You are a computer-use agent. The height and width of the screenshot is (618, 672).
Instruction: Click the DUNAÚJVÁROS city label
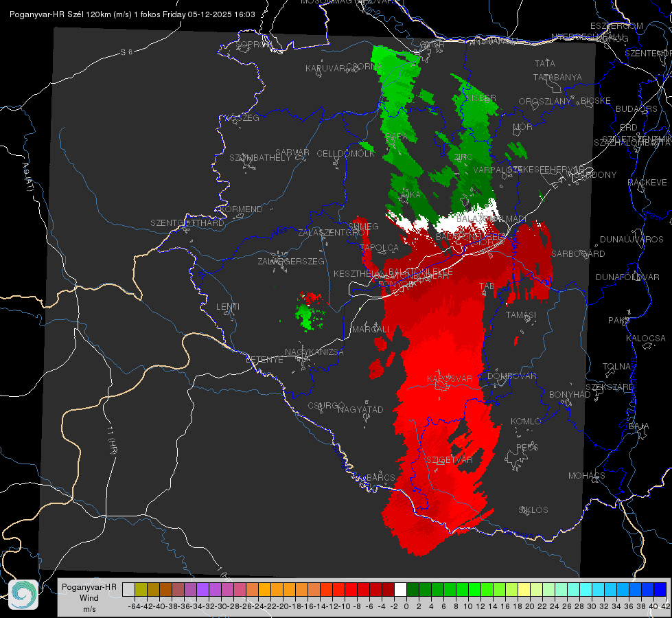(x=632, y=240)
